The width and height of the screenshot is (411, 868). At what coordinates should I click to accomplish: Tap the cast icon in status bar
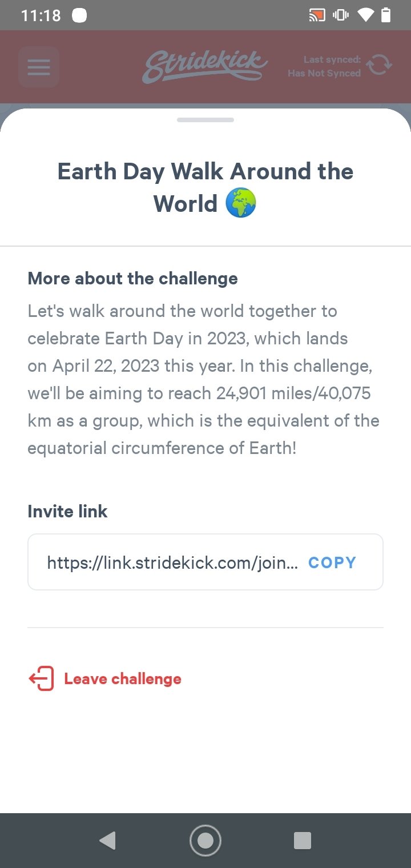click(317, 15)
